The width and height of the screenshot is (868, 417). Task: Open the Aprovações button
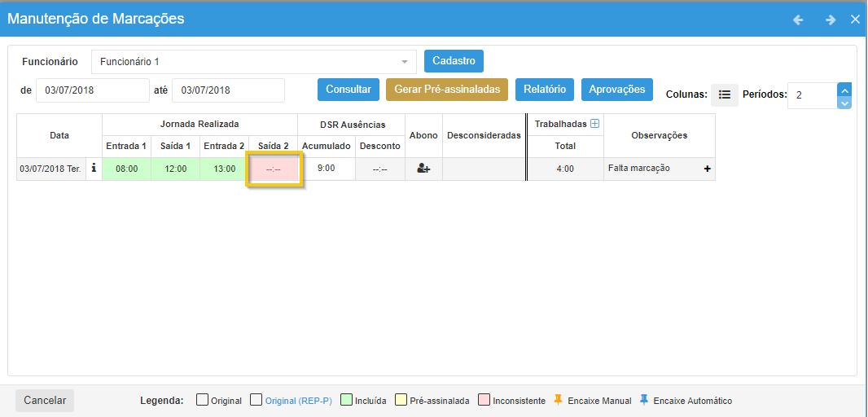click(x=616, y=90)
